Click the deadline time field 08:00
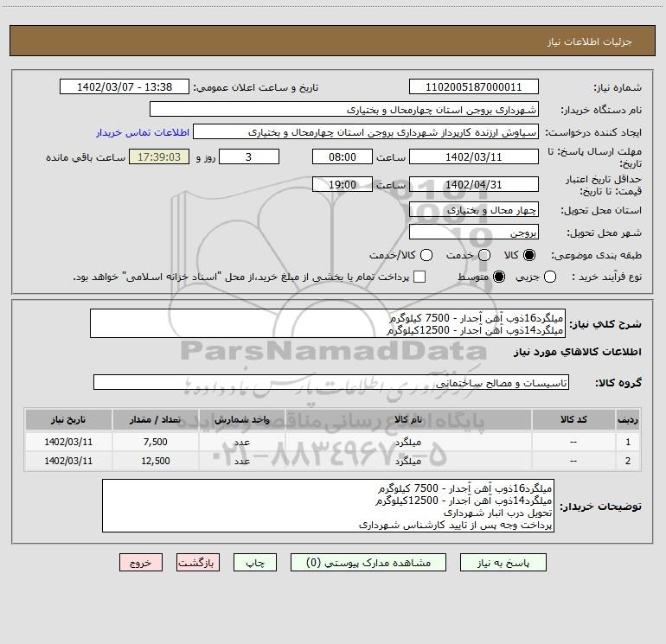 343,156
